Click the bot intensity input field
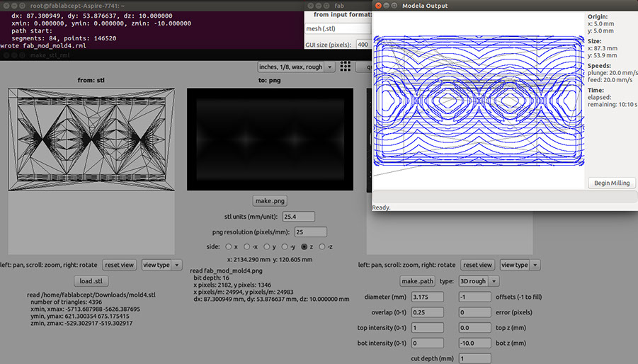Image resolution: width=638 pixels, height=364 pixels. 427,343
